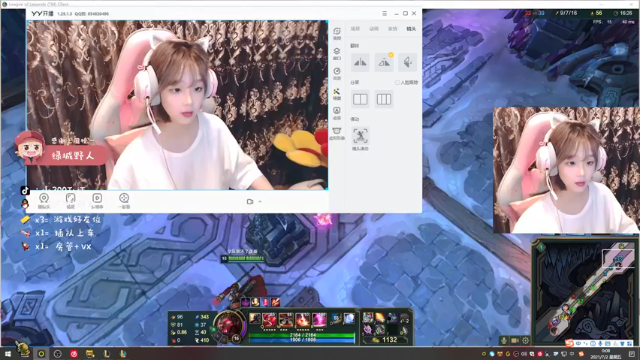The image size is (640, 360).
Task: Select the horizontal flip mirror icon
Action: tap(360, 62)
